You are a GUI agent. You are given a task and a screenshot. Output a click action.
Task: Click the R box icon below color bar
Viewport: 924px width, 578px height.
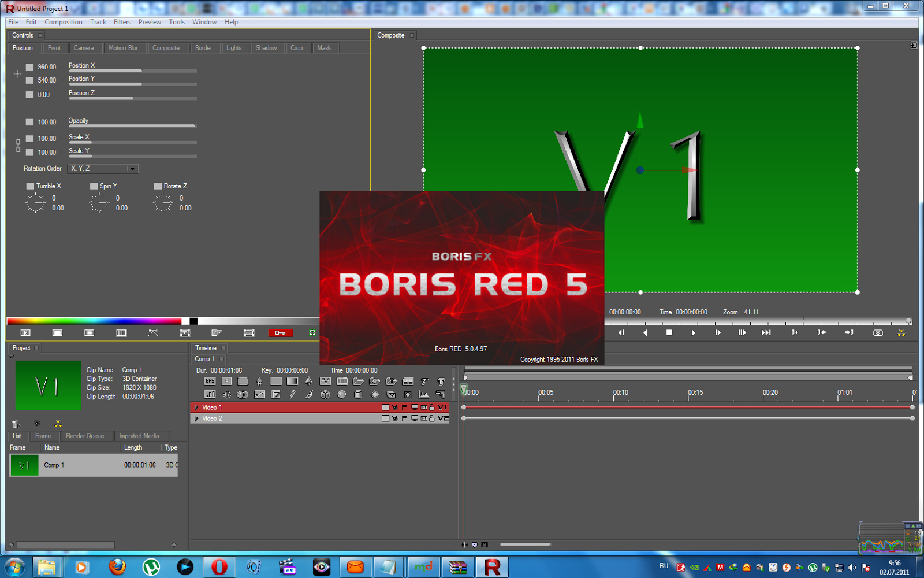25,333
